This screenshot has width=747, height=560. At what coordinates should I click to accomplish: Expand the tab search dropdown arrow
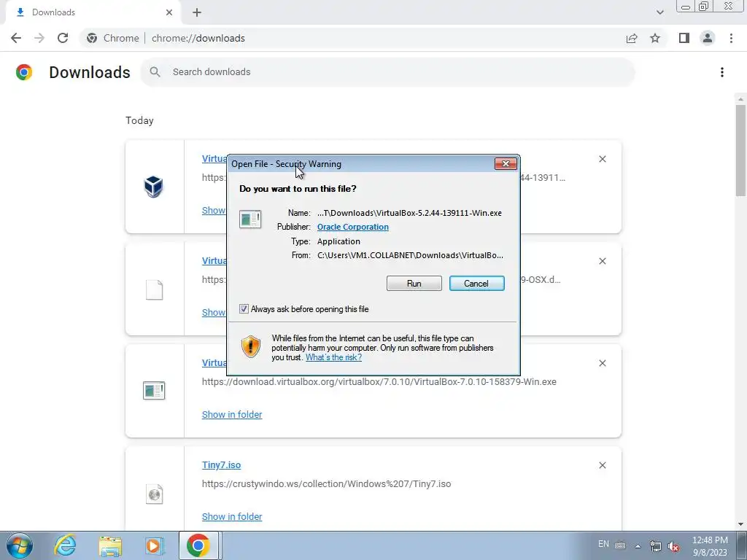pyautogui.click(x=659, y=12)
